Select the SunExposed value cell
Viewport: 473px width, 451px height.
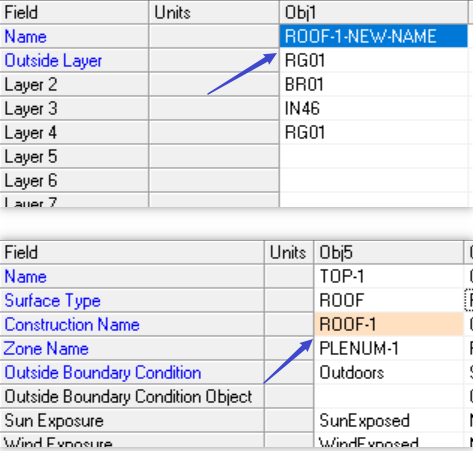click(x=389, y=420)
